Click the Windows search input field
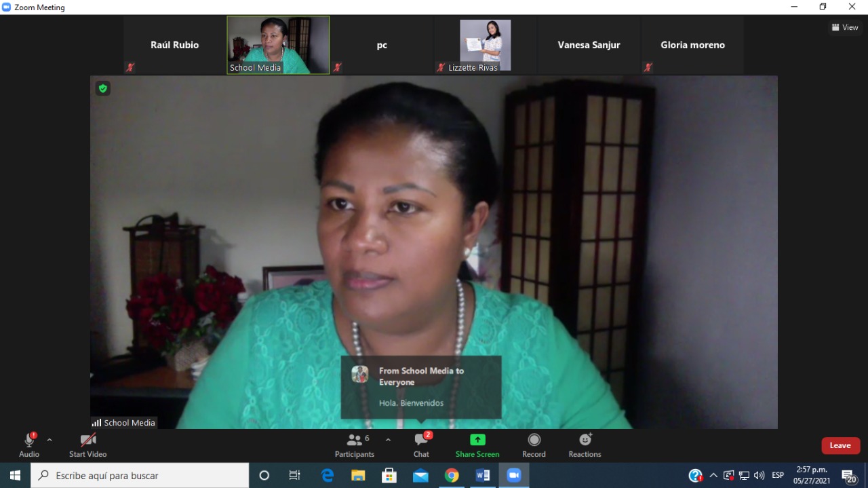Screen dimensions: 868x488 point(140,476)
